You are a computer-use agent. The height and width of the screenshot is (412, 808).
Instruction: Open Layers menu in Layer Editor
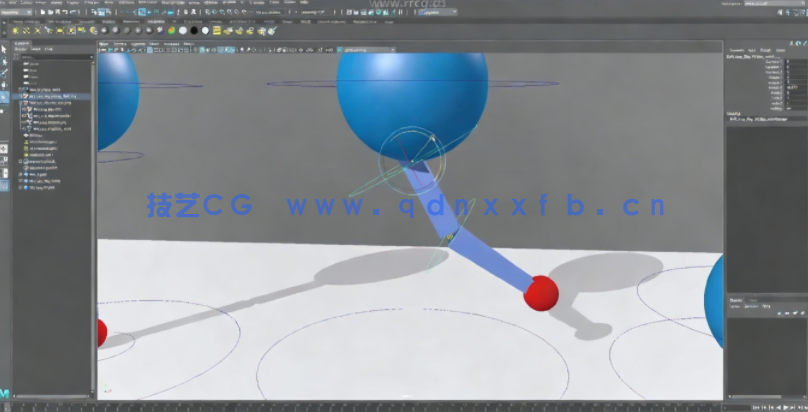click(736, 306)
